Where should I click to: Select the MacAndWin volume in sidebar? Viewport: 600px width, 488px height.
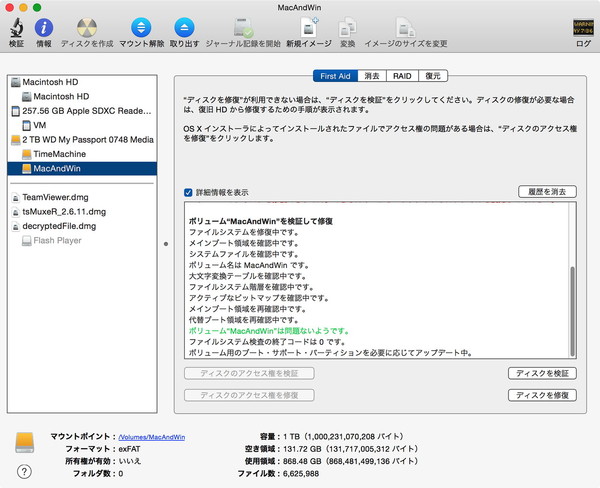pos(82,168)
